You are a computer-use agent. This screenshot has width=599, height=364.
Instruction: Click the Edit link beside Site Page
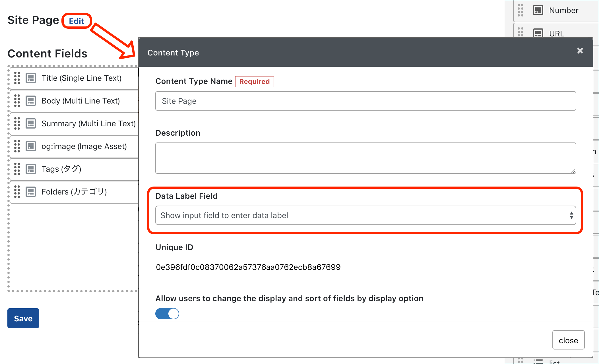tap(77, 21)
